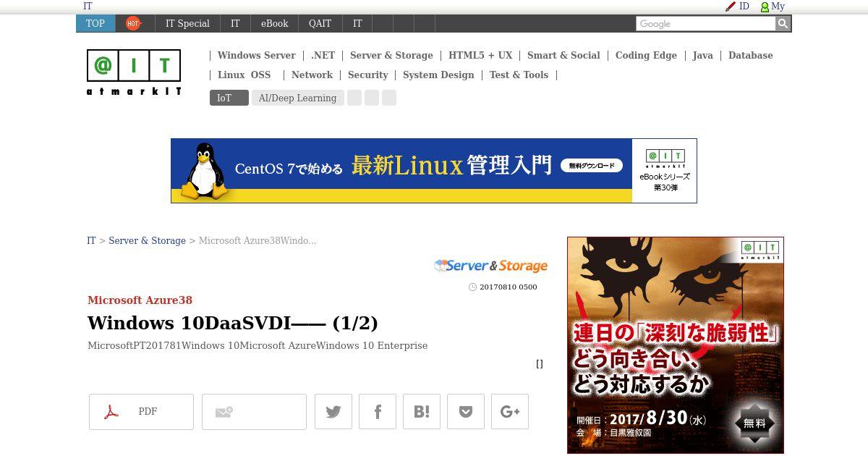Open the PDF download button

pyautogui.click(x=141, y=412)
